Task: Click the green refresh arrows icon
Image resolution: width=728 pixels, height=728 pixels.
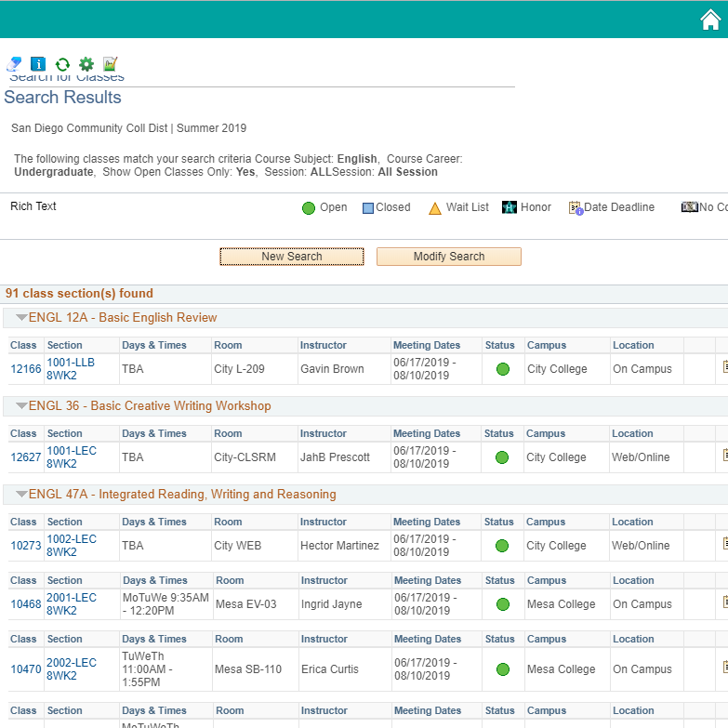Action: click(62, 64)
